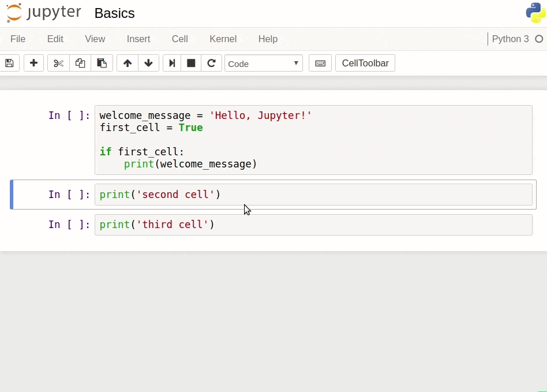
Task: Open the File menu
Action: 18,39
